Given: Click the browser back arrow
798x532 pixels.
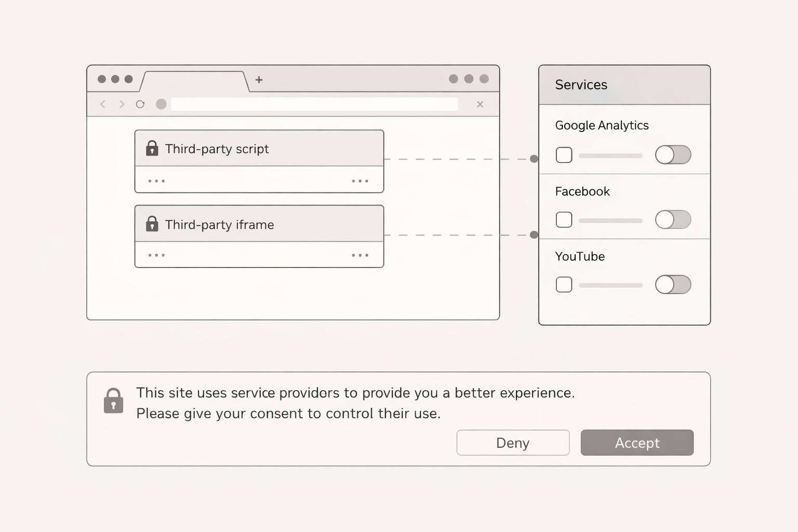Looking at the screenshot, I should 103,104.
